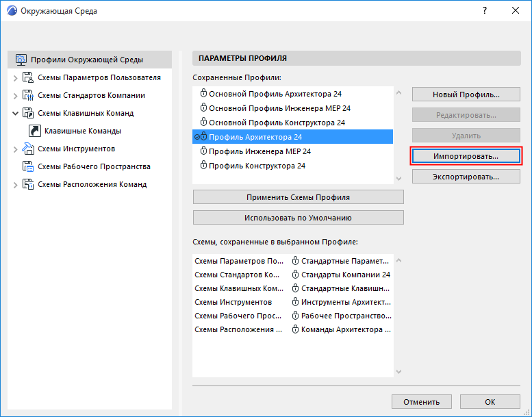
Task: Select Основной Профиль Конструктора 24
Action: 293,122
